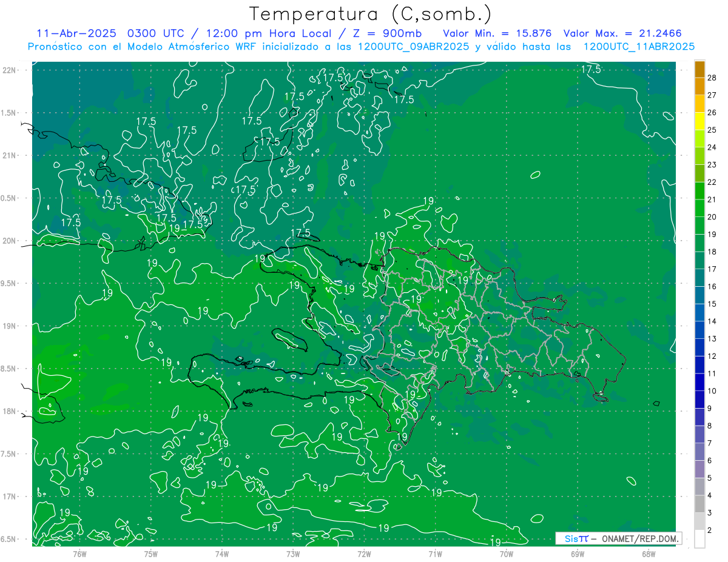Image resolution: width=728 pixels, height=562 pixels.
Task: Click legend value '18' on color bar
Action: coord(712,252)
